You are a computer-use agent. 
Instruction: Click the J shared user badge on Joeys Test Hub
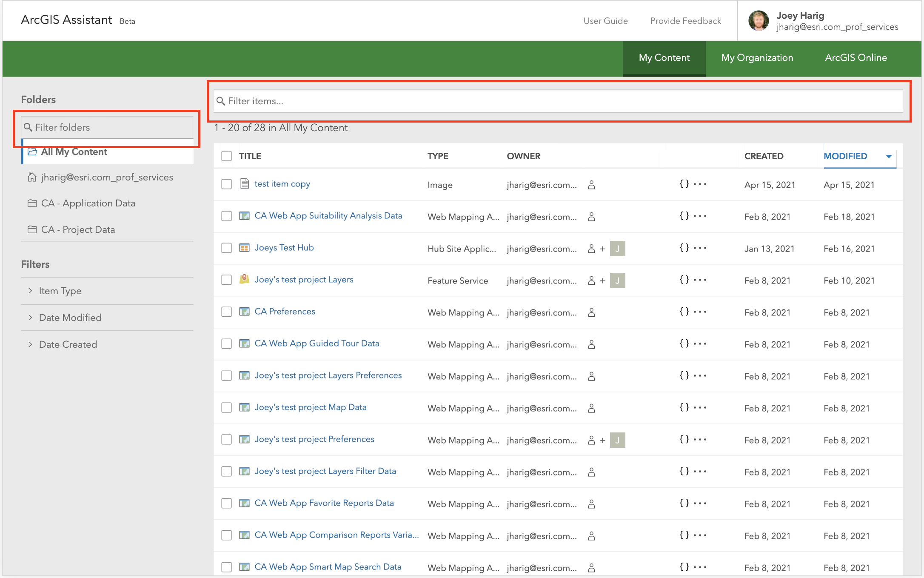(x=617, y=249)
